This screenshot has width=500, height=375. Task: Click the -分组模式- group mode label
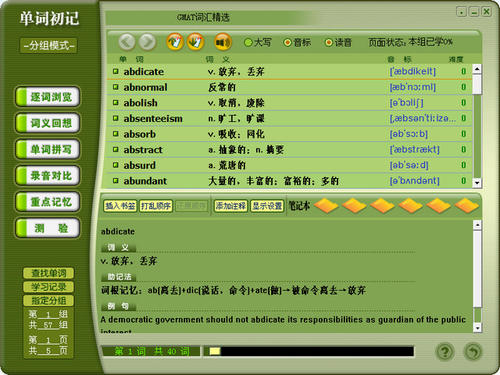[x=49, y=45]
